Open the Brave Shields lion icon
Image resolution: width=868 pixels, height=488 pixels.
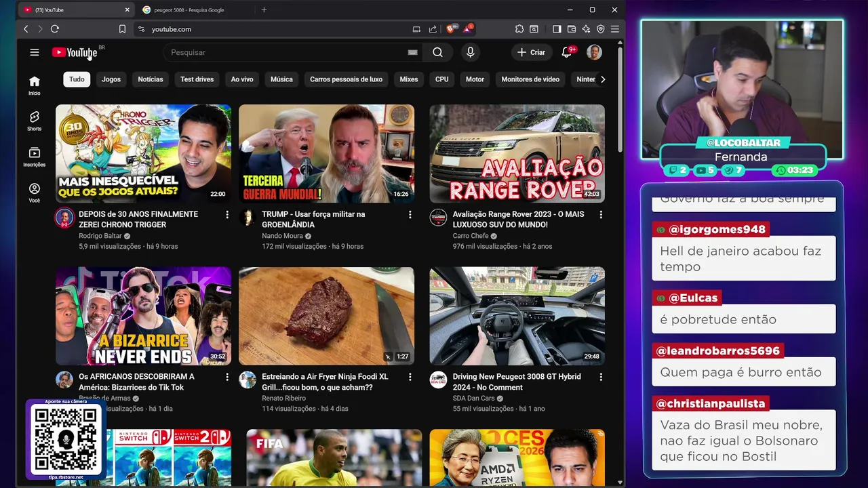(451, 29)
